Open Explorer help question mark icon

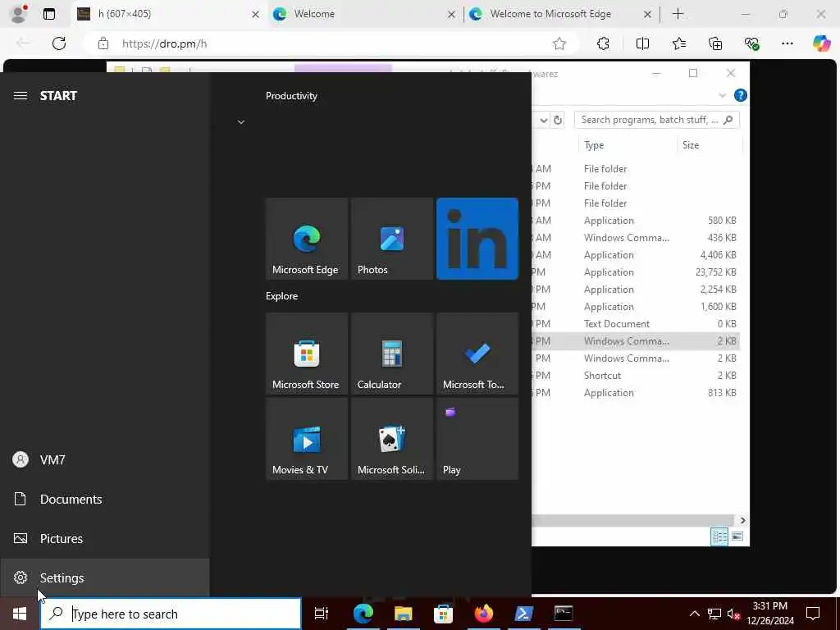(741, 95)
